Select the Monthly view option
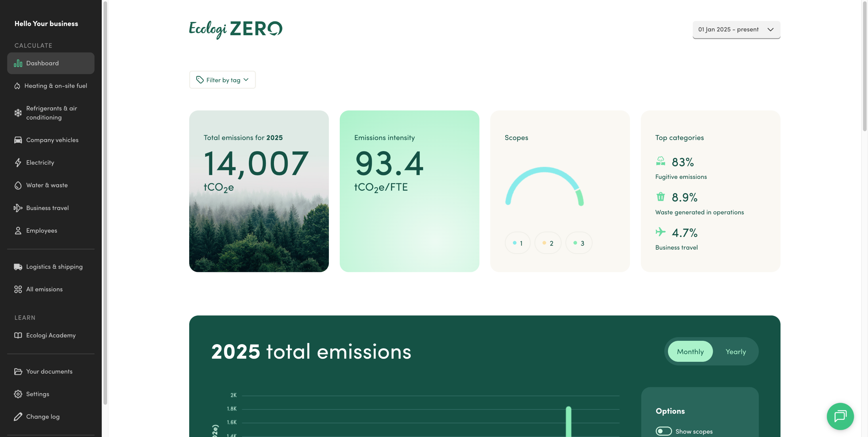This screenshot has height=437, width=868. coord(690,352)
